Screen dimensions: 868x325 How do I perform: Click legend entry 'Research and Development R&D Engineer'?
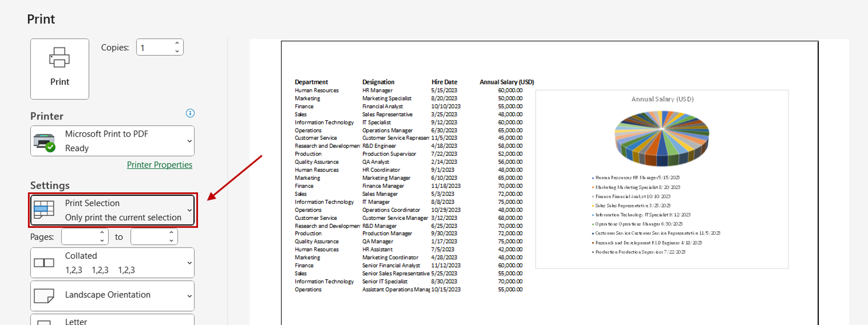(647, 243)
